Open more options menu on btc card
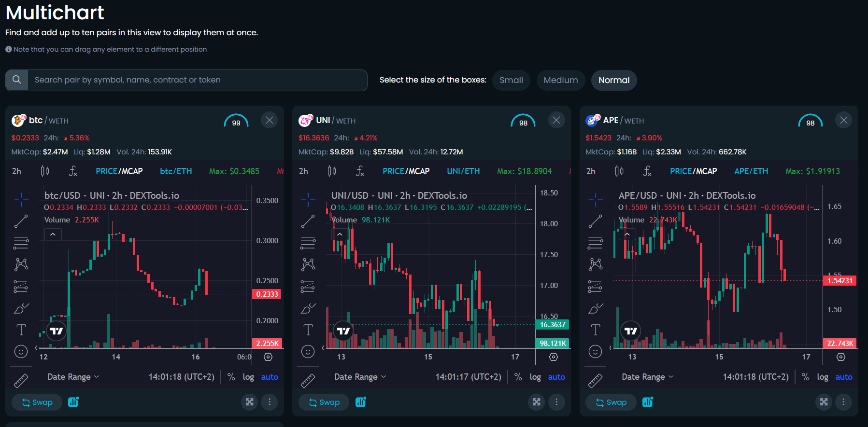Screen dimensions: 868x427 (270, 402)
